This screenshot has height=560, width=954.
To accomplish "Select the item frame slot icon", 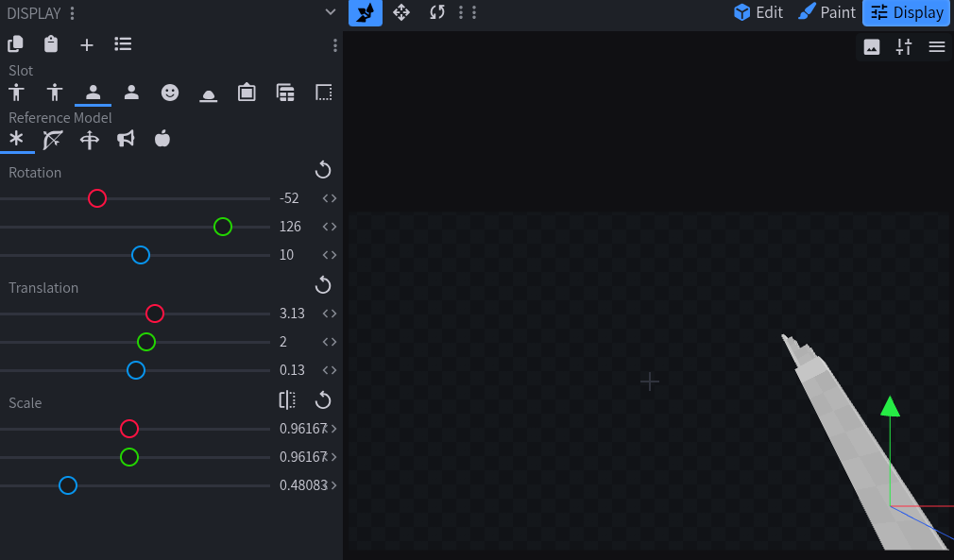I will 247,93.
